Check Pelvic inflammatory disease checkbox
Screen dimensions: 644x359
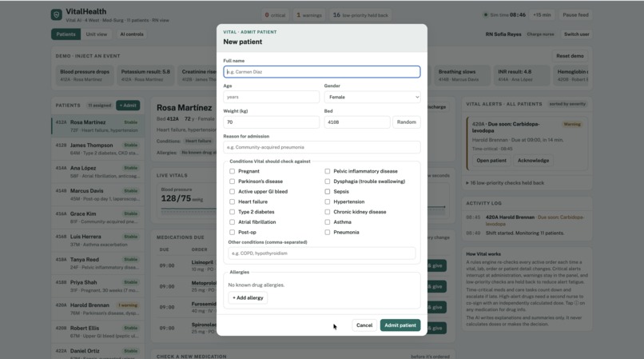(328, 171)
